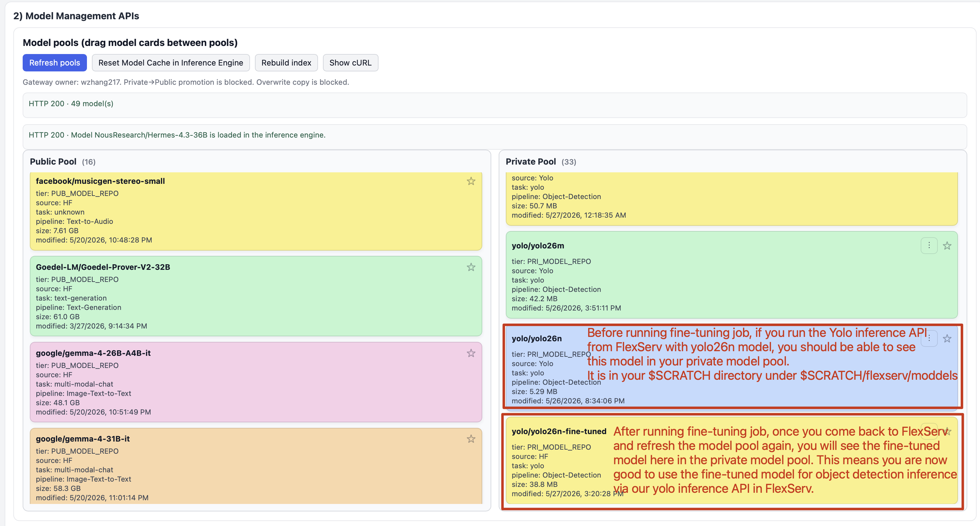Image resolution: width=980 pixels, height=526 pixels.
Task: Rebuild the model index
Action: (x=286, y=63)
